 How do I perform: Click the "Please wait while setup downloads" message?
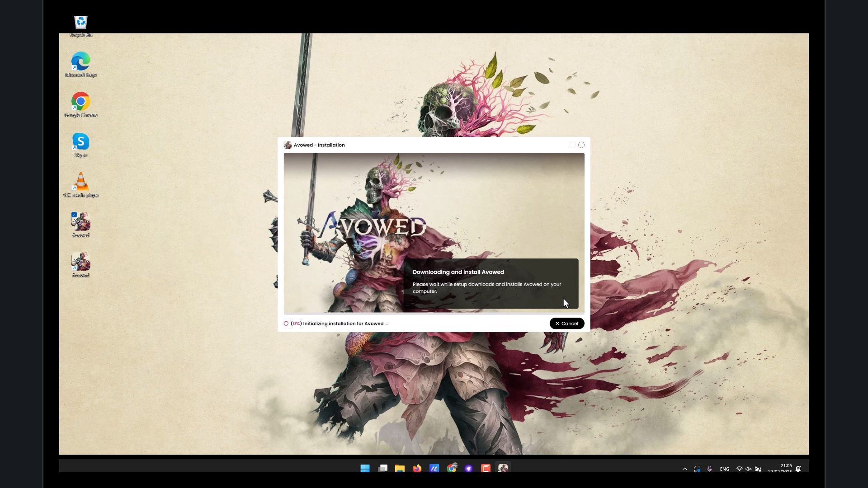click(x=486, y=288)
